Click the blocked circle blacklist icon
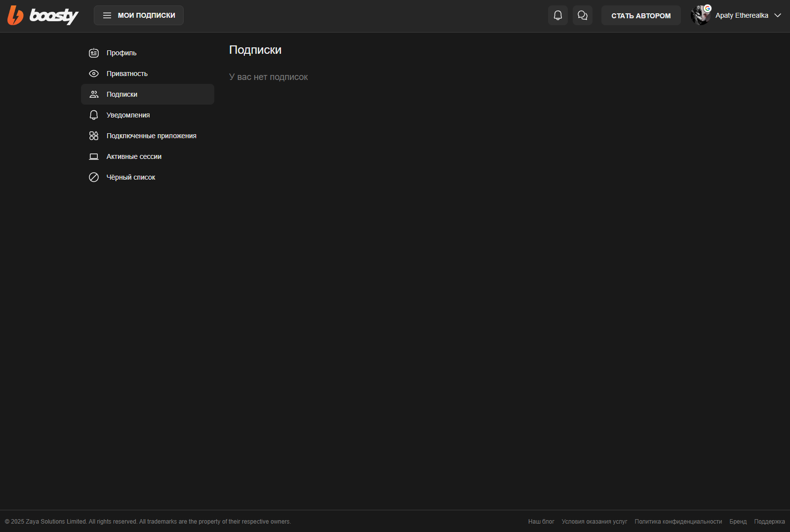Image resolution: width=790 pixels, height=532 pixels. point(94,177)
